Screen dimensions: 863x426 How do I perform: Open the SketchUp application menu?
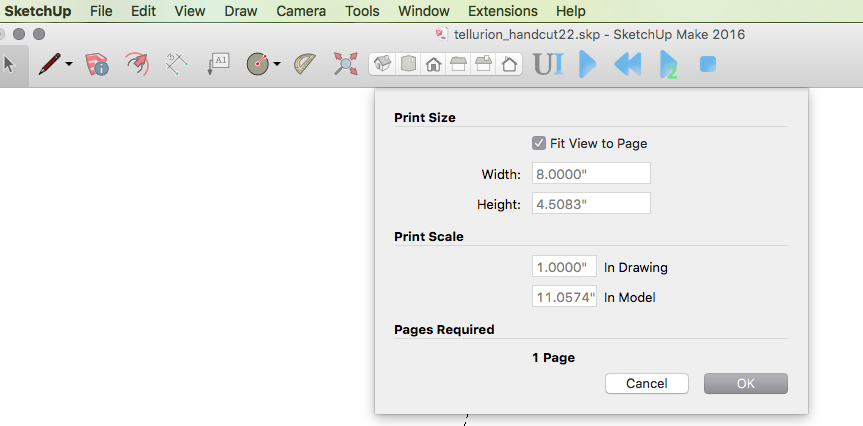(x=38, y=11)
